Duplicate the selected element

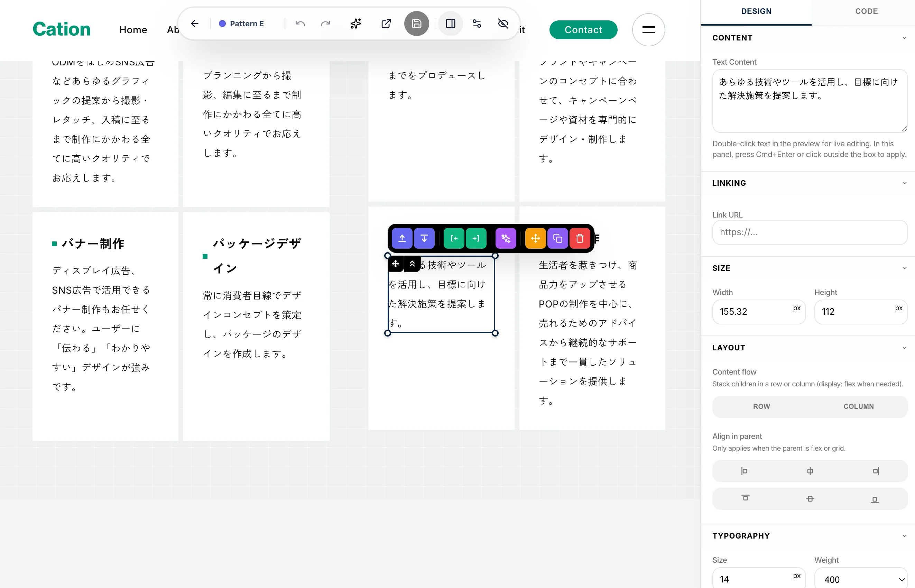click(x=558, y=239)
